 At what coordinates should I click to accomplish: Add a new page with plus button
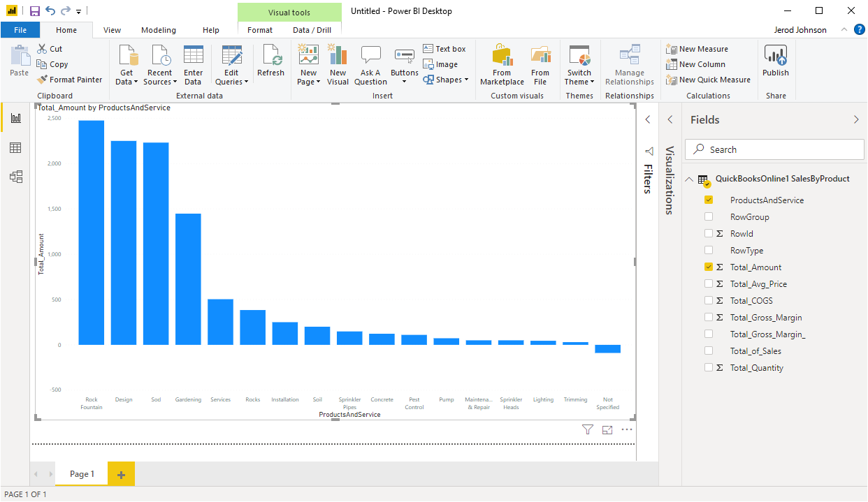[121, 475]
